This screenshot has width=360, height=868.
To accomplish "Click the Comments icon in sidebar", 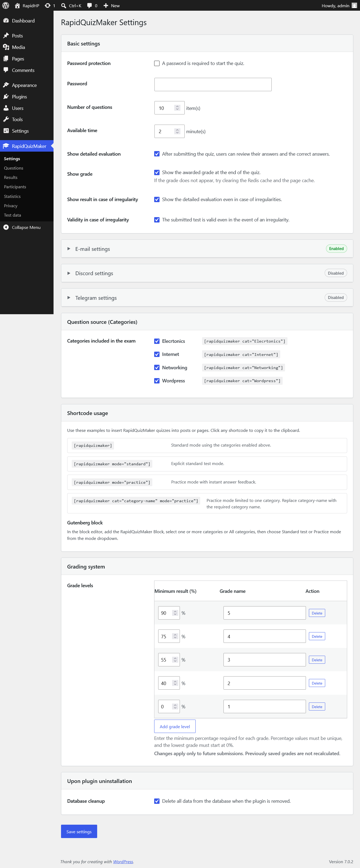I will coord(6,70).
